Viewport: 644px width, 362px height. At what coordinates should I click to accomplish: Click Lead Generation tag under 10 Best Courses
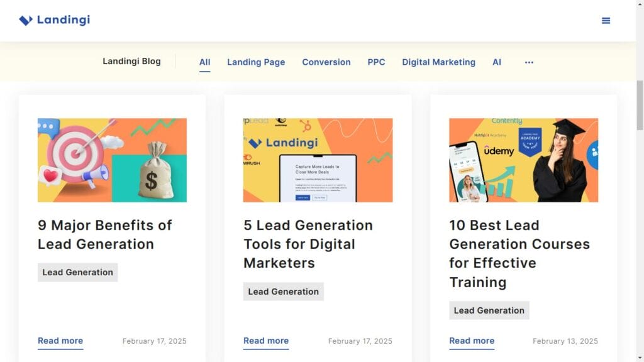(x=489, y=310)
